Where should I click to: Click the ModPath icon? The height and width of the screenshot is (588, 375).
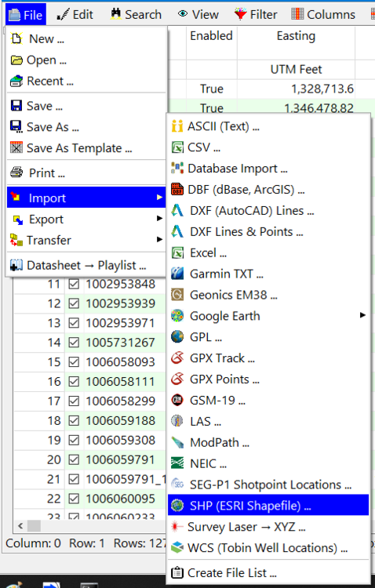pyautogui.click(x=177, y=442)
